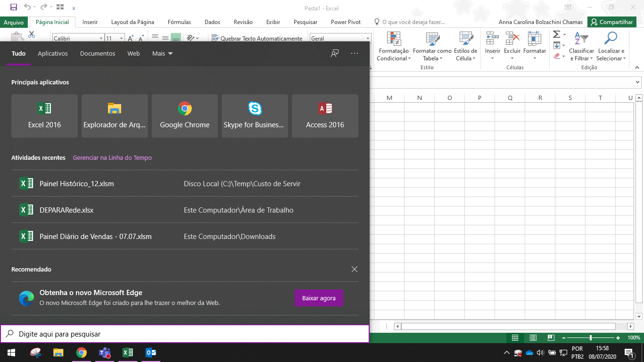Open the Customize Quick Access Toolbar dropdown
The image size is (644, 362).
(x=74, y=8)
